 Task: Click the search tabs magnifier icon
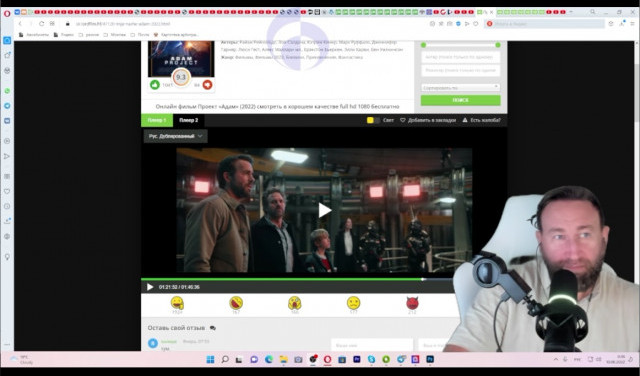pyautogui.click(x=592, y=12)
